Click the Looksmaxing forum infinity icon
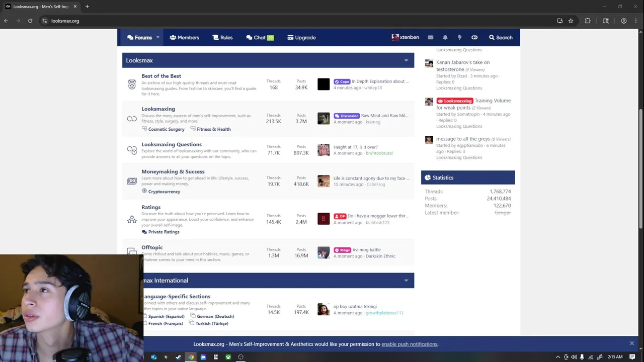The image size is (644, 362). tap(132, 119)
